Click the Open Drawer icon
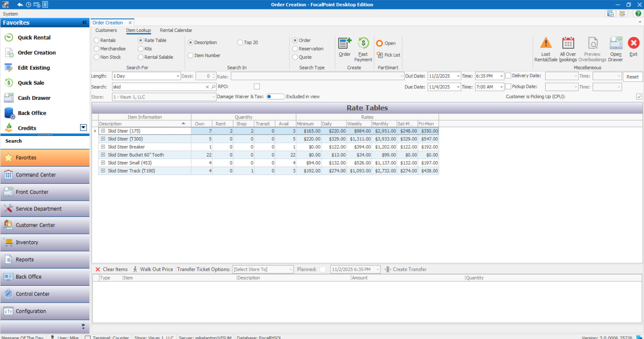 pyautogui.click(x=615, y=44)
